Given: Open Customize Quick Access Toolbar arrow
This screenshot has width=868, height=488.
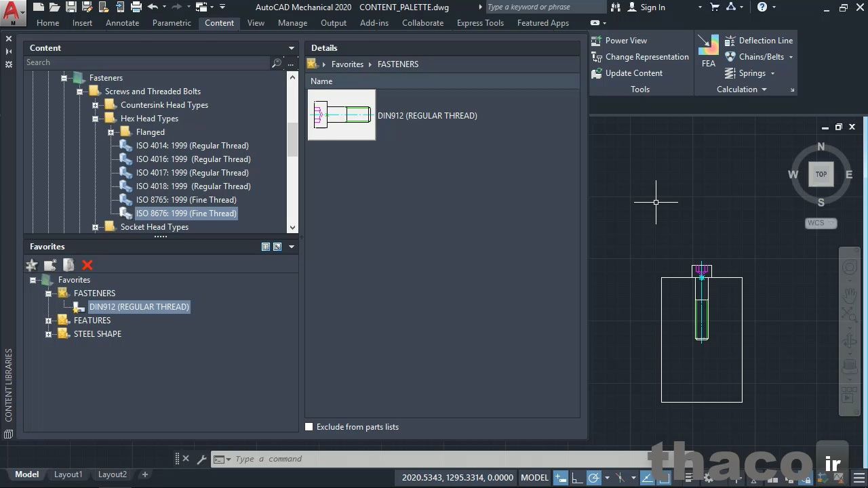Looking at the screenshot, I should tap(222, 7).
